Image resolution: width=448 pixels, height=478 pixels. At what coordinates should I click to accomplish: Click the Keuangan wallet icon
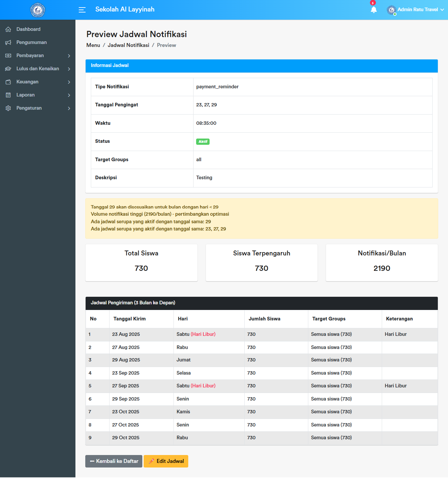(x=8, y=82)
